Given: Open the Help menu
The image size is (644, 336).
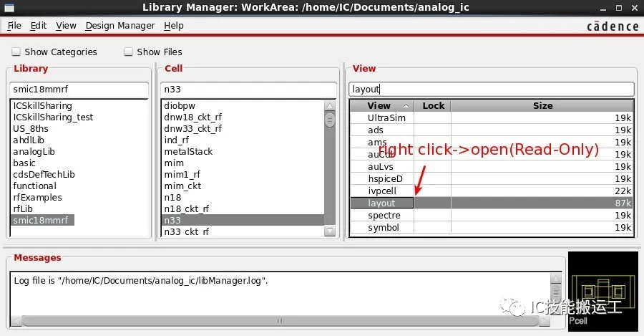Looking at the screenshot, I should pos(174,26).
